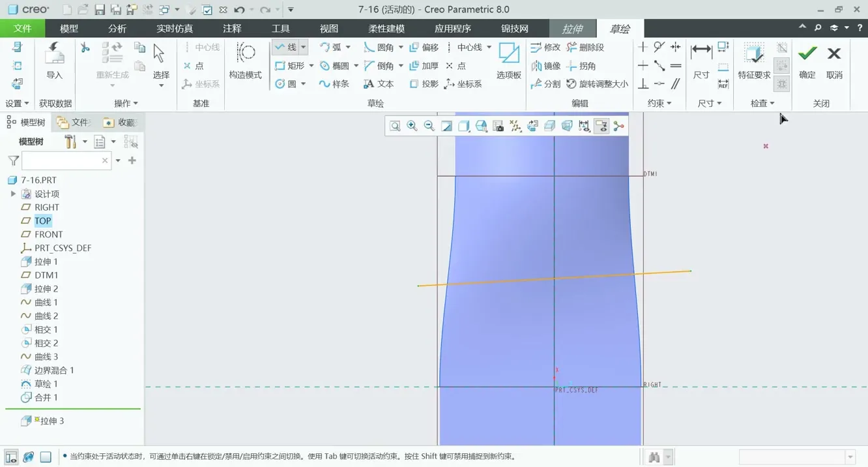Open the 矩形 (Rectangle) dropdown arrow
Viewport: 868px width, 467px height.
pos(311,66)
